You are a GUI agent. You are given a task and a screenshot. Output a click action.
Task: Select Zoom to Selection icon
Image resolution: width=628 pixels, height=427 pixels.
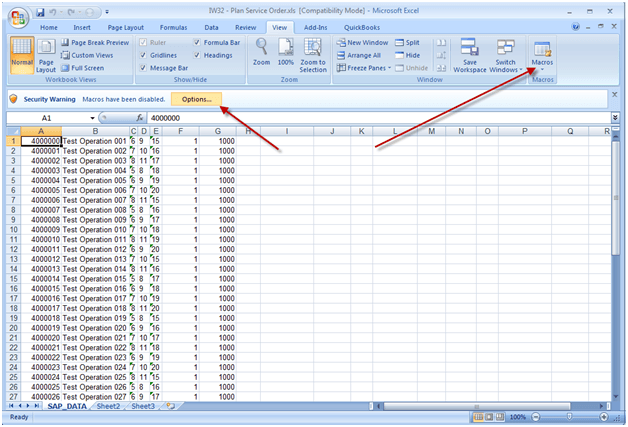313,55
